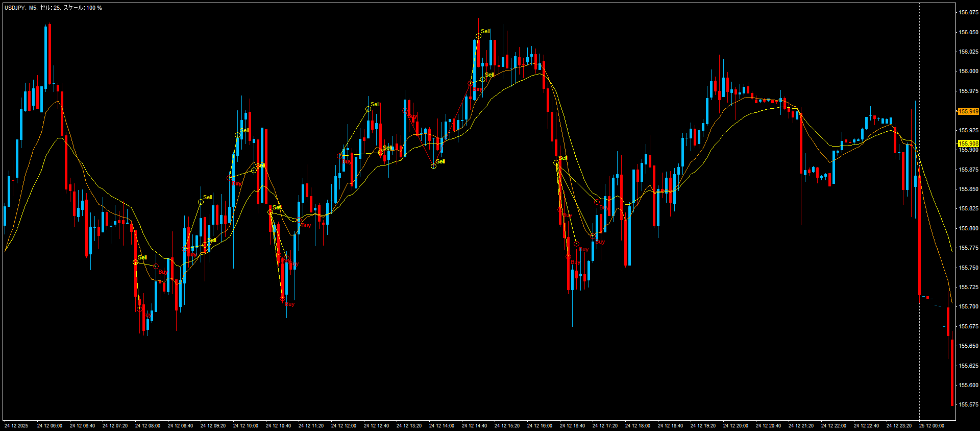Click the Sell marker at the highest peak
This screenshot has width=980, height=431.
(478, 36)
